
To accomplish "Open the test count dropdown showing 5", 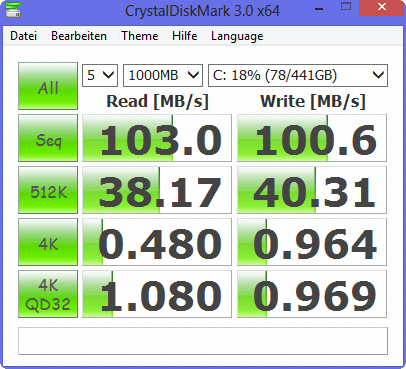I will pyautogui.click(x=100, y=75).
